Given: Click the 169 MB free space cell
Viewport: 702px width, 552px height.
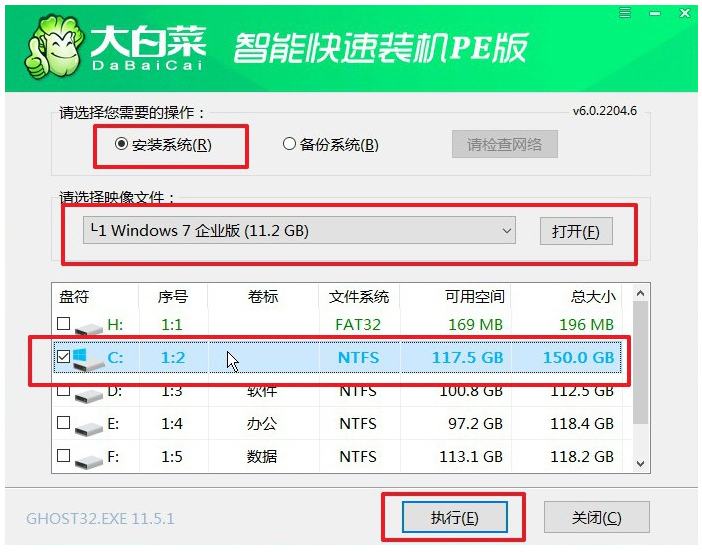Looking at the screenshot, I should (475, 325).
